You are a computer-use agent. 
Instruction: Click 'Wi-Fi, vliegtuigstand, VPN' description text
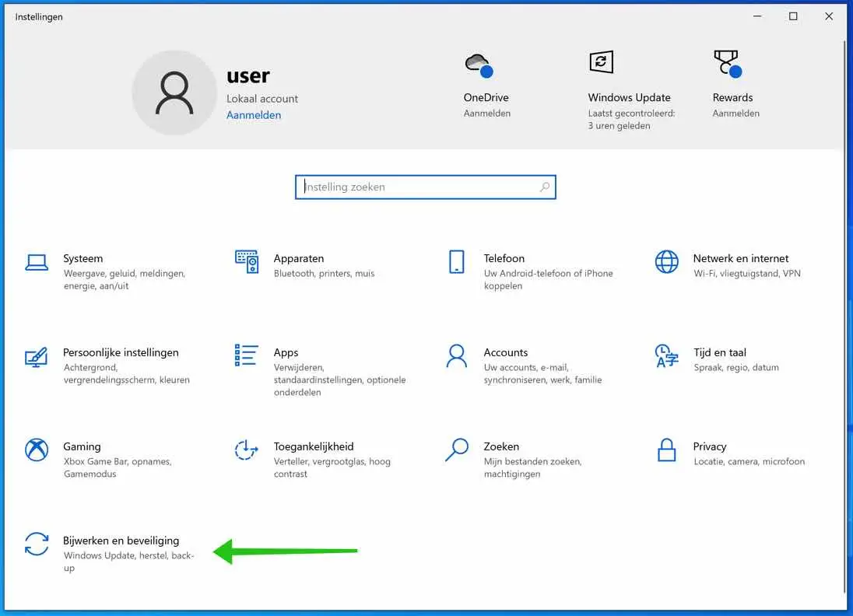click(747, 274)
